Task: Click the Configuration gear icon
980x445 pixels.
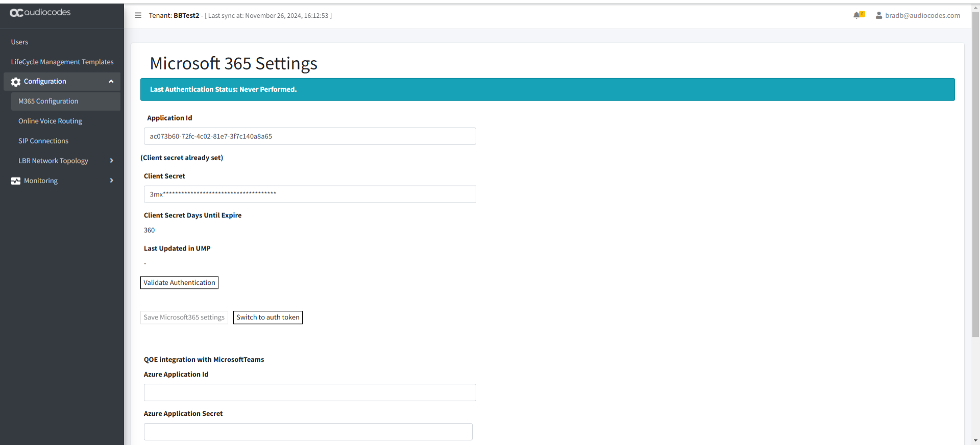Action: pyautogui.click(x=16, y=82)
